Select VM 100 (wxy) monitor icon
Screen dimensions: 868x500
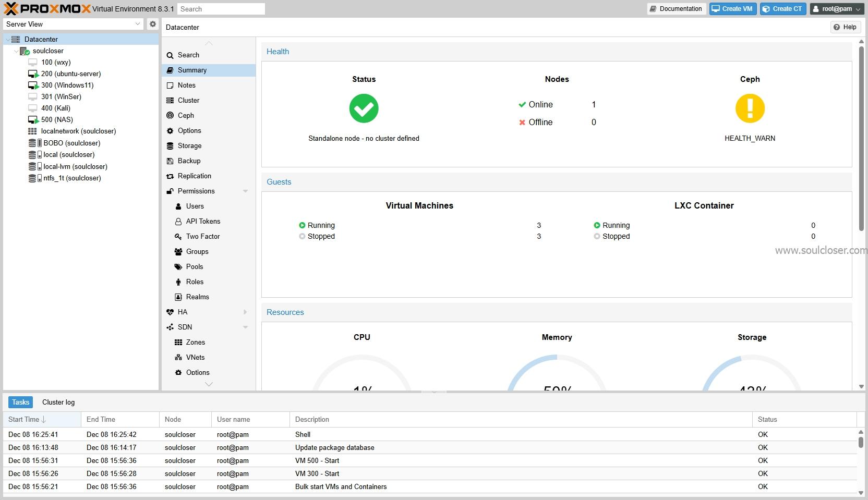(x=33, y=62)
